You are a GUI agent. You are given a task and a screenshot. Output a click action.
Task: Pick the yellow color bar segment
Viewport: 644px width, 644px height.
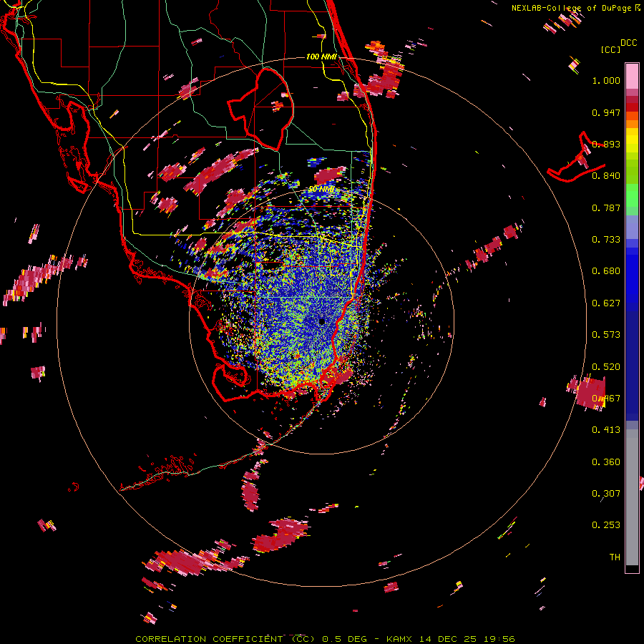pos(632,140)
